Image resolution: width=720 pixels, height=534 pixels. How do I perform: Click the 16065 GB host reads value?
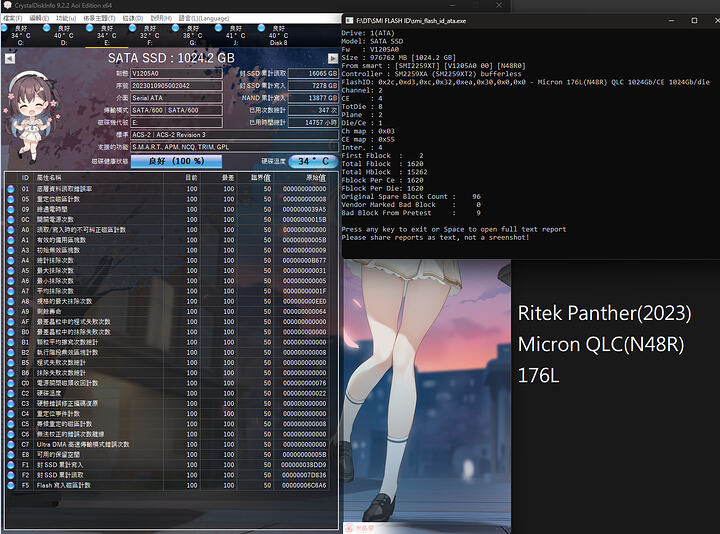[313, 73]
